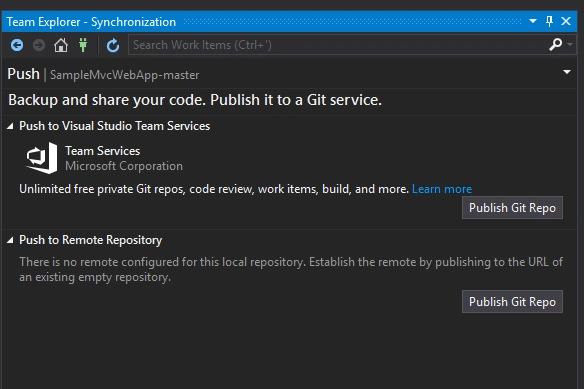Click the search magnifier icon
The width and height of the screenshot is (584, 389).
(555, 44)
